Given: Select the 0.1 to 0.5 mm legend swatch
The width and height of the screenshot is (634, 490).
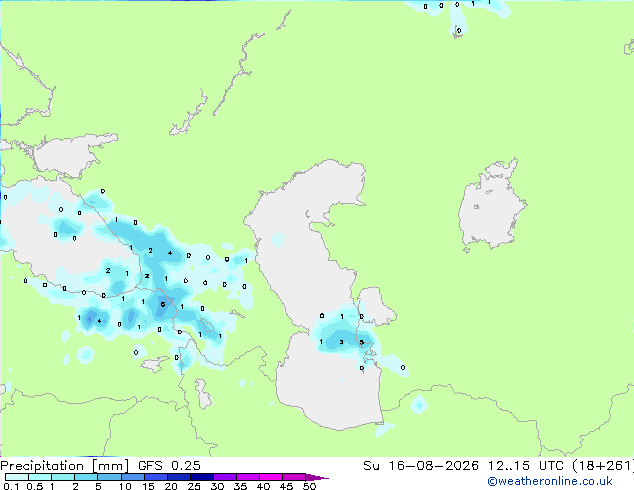Looking at the screenshot, I should click(17, 477).
